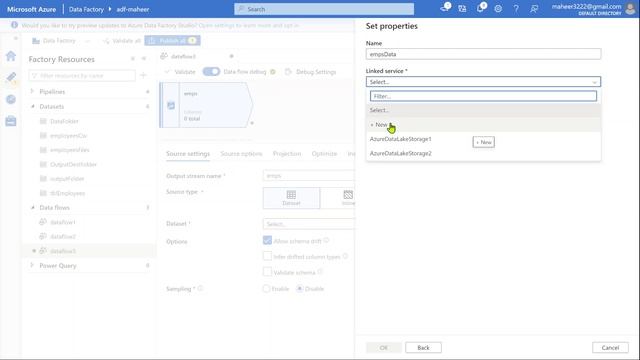Expand the left navigation sidebar
The height and width of the screenshot is (360, 640).
(16, 38)
